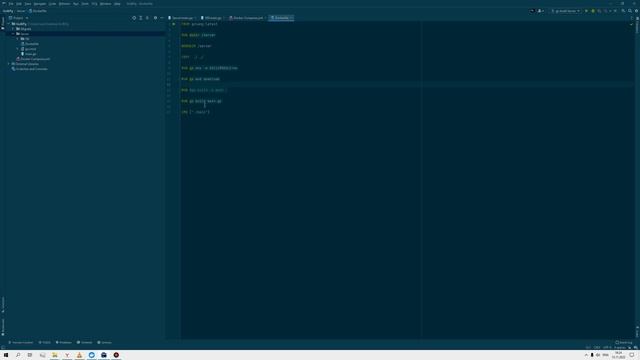Toggle the Structure vertical sidebar tab
The width and height of the screenshot is (640, 360).
(3, 304)
